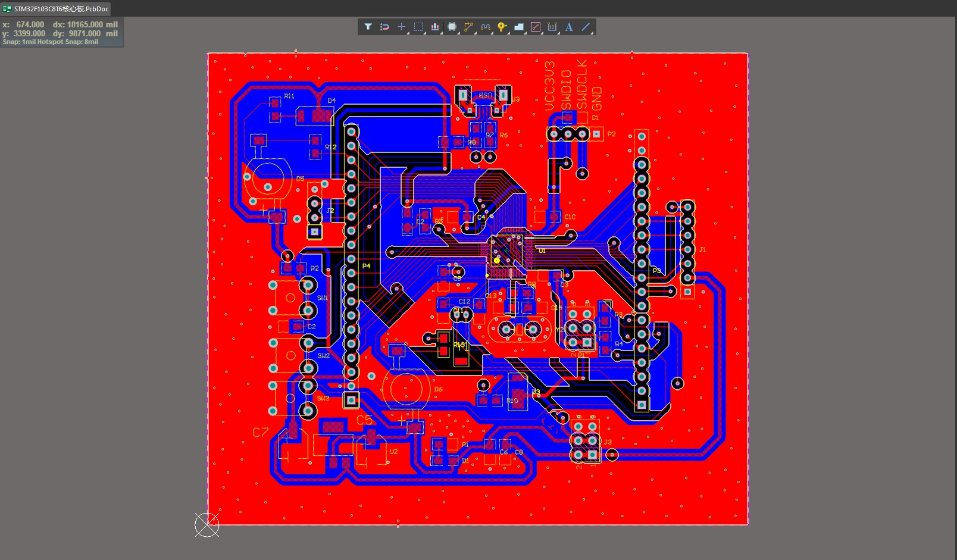
Task: Switch to the STM32F103C8T6 PcbDoc tab
Action: (56, 9)
